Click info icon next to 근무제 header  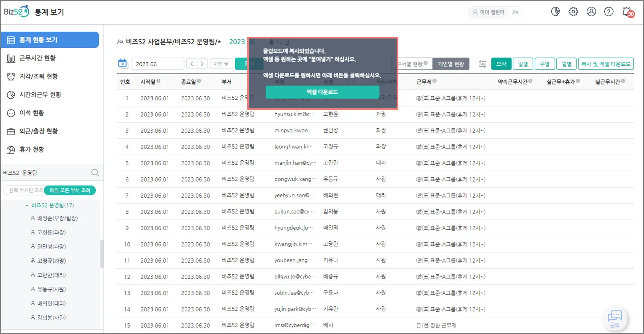coord(434,81)
